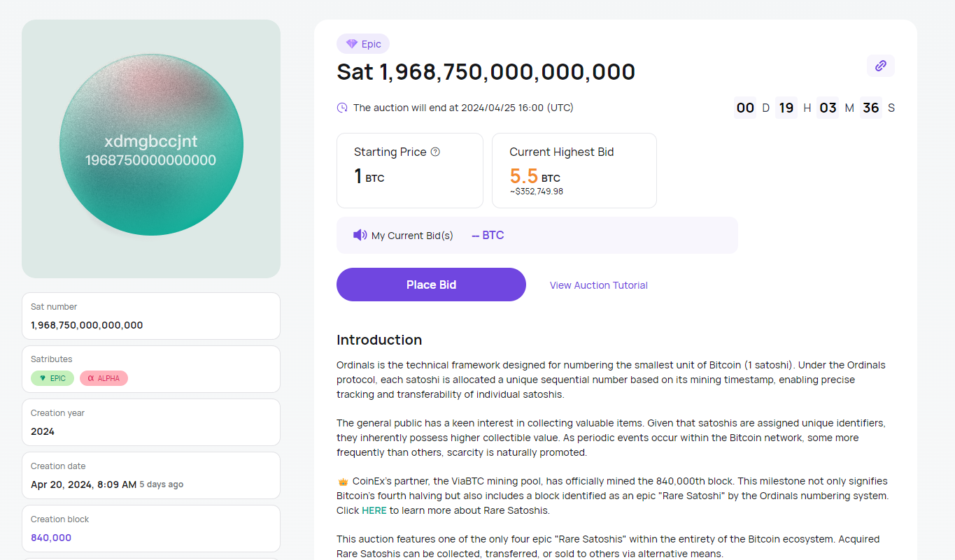Click the crown emoji before CoinEx's partner
955x560 pixels.
(343, 482)
